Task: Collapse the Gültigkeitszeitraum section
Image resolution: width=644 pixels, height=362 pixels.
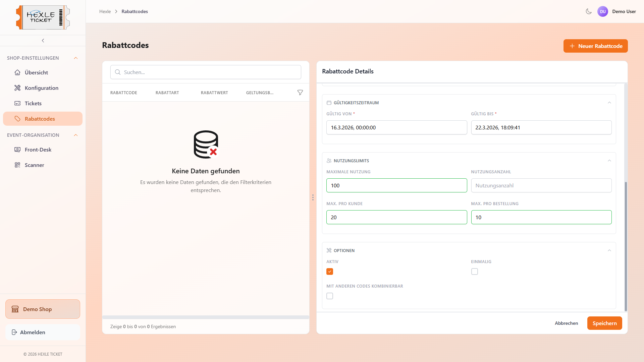Action: coord(609,103)
